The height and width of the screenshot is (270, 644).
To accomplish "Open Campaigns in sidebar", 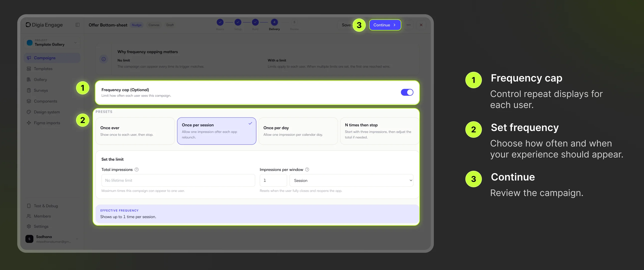I will coord(52,58).
